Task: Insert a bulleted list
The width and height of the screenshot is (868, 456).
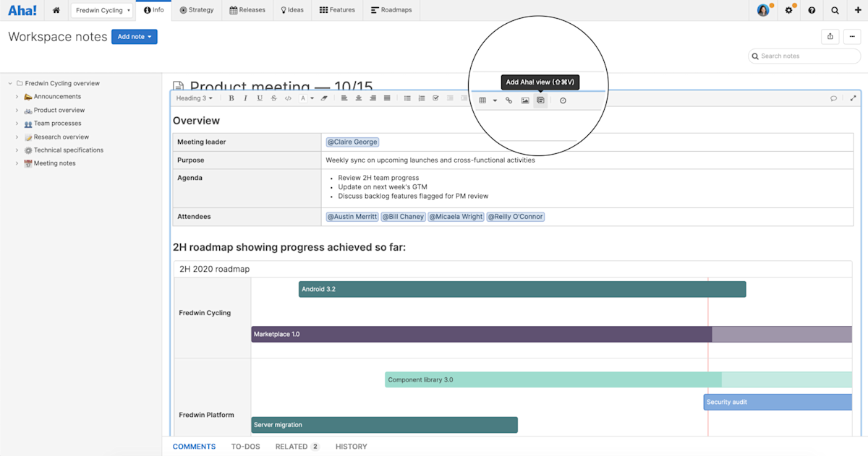Action: 407,98
